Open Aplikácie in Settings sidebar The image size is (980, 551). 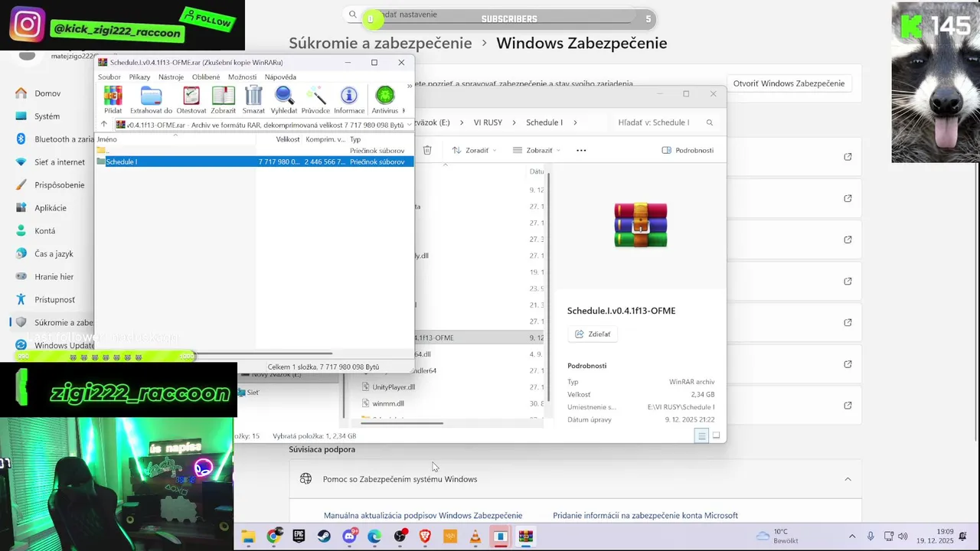50,208
